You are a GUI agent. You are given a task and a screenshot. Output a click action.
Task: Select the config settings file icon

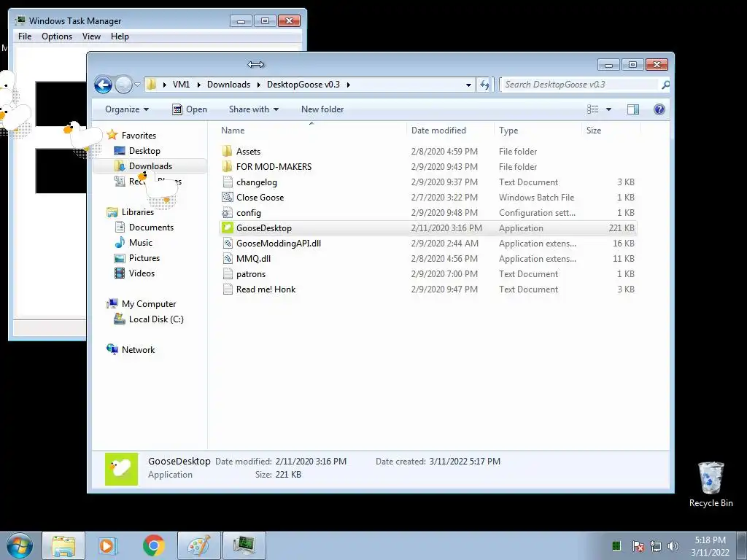point(228,213)
